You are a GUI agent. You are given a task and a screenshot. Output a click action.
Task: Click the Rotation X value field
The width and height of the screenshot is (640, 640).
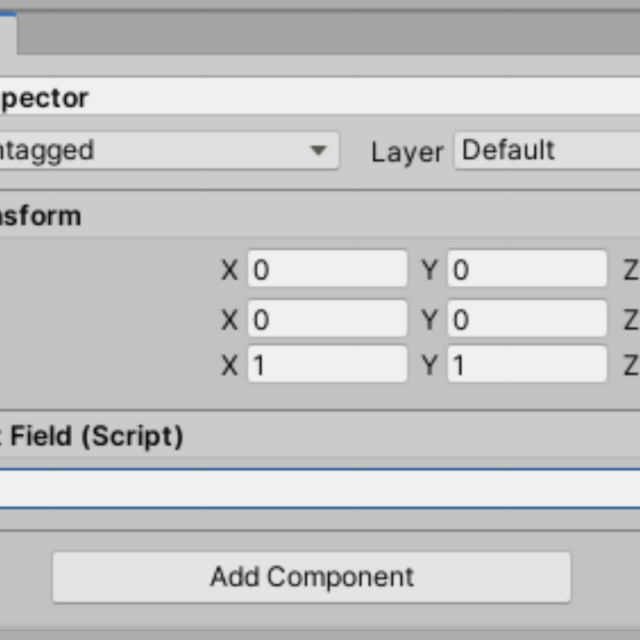pyautogui.click(x=327, y=318)
